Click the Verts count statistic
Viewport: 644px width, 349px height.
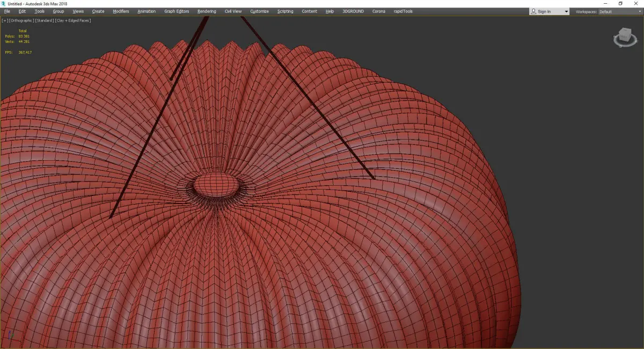pos(17,41)
